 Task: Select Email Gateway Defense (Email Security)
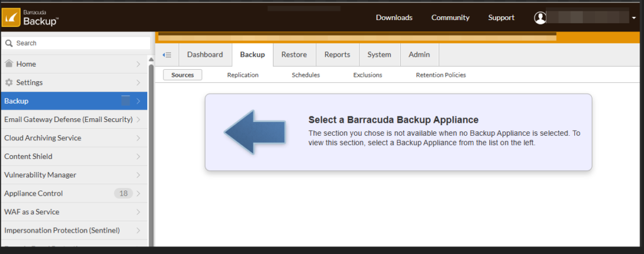point(74,119)
